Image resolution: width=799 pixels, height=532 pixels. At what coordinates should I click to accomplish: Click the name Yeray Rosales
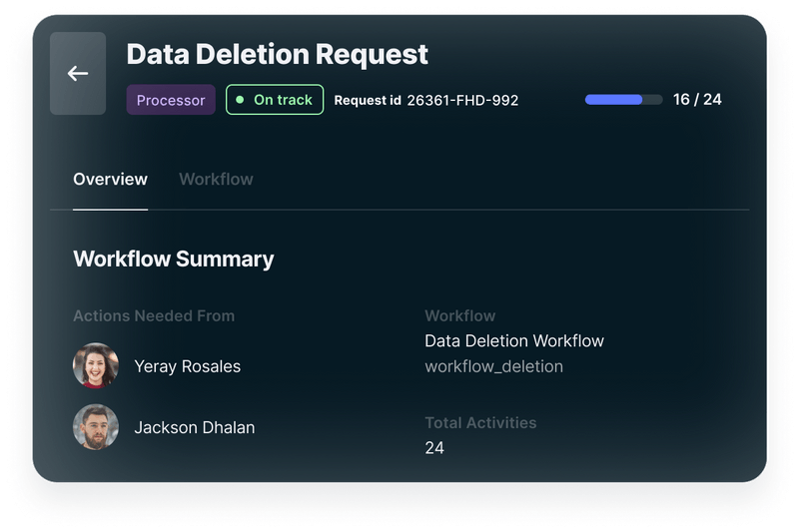coord(188,366)
